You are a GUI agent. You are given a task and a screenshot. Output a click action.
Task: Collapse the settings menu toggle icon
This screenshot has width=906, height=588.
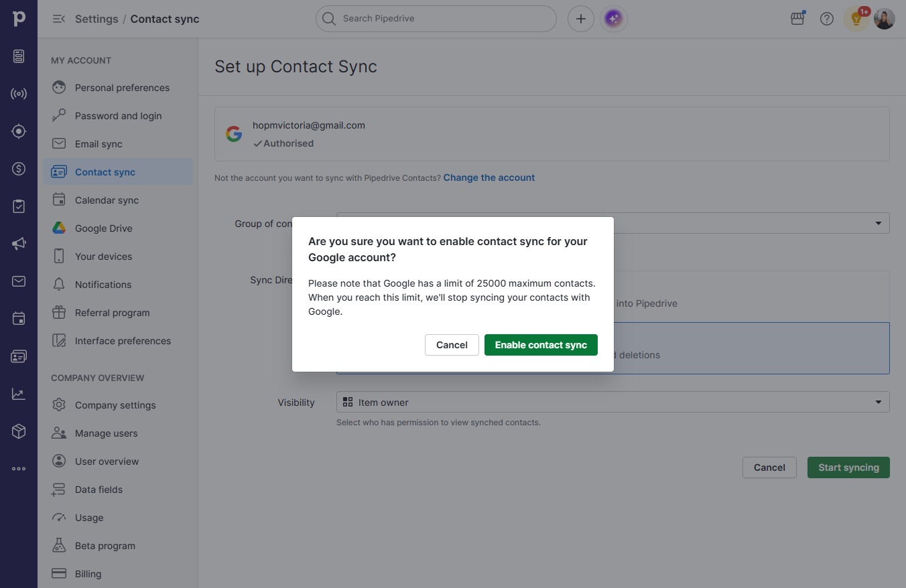pos(59,19)
